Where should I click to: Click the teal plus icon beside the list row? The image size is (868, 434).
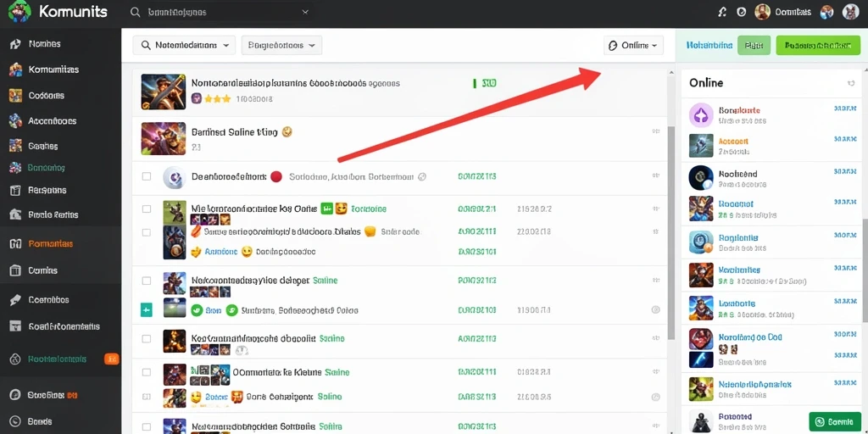tap(146, 310)
